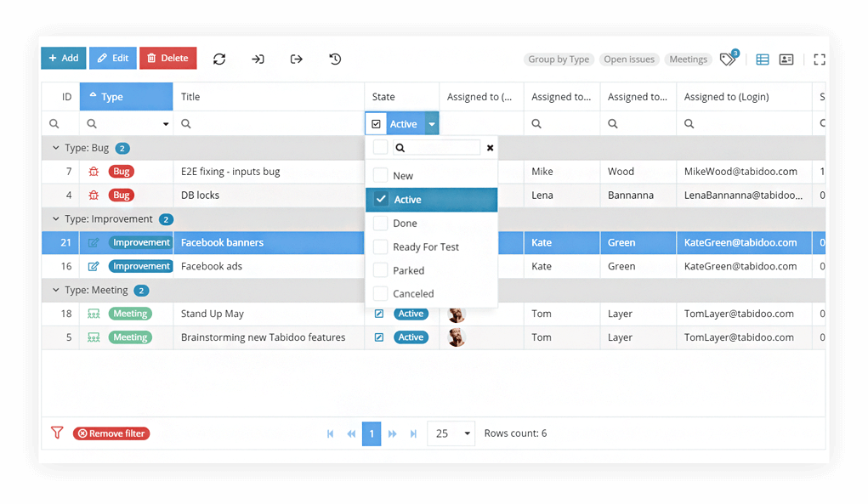Click bug icon in row 7

click(94, 172)
